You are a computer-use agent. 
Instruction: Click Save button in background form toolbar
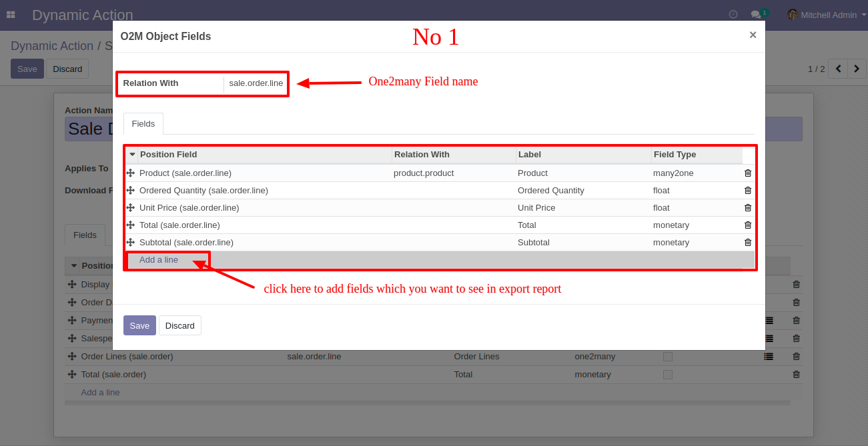[x=27, y=69]
